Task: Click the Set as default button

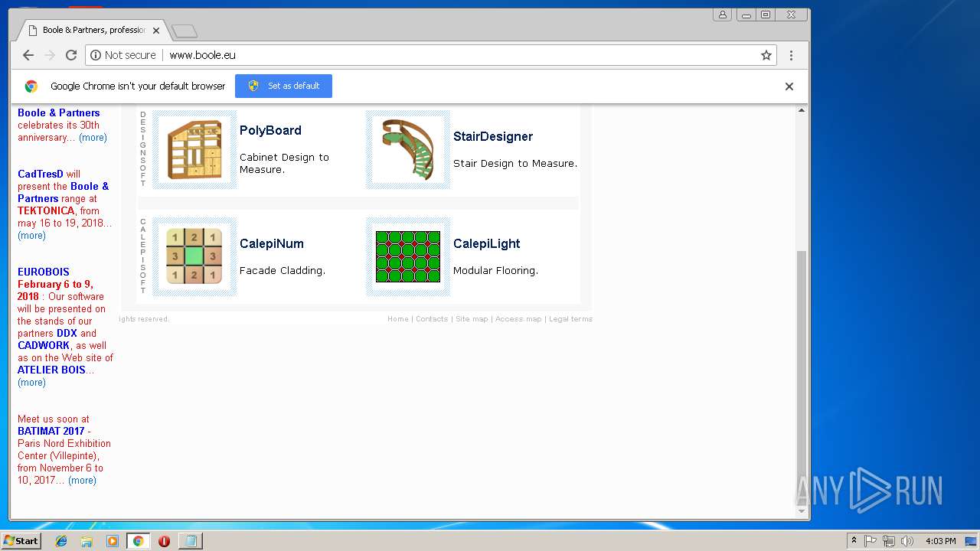Action: (283, 86)
